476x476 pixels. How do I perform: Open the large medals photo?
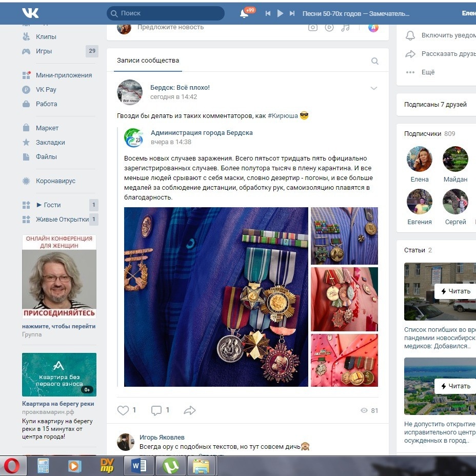click(x=216, y=296)
